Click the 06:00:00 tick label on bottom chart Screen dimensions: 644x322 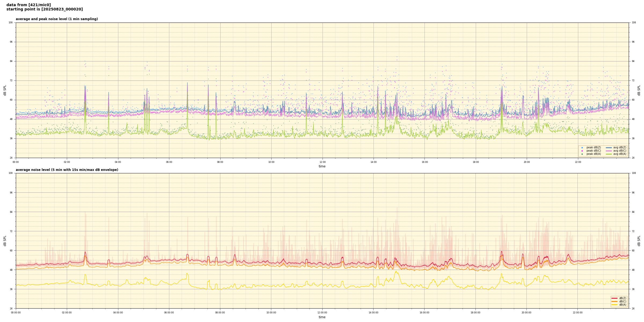coord(169,313)
